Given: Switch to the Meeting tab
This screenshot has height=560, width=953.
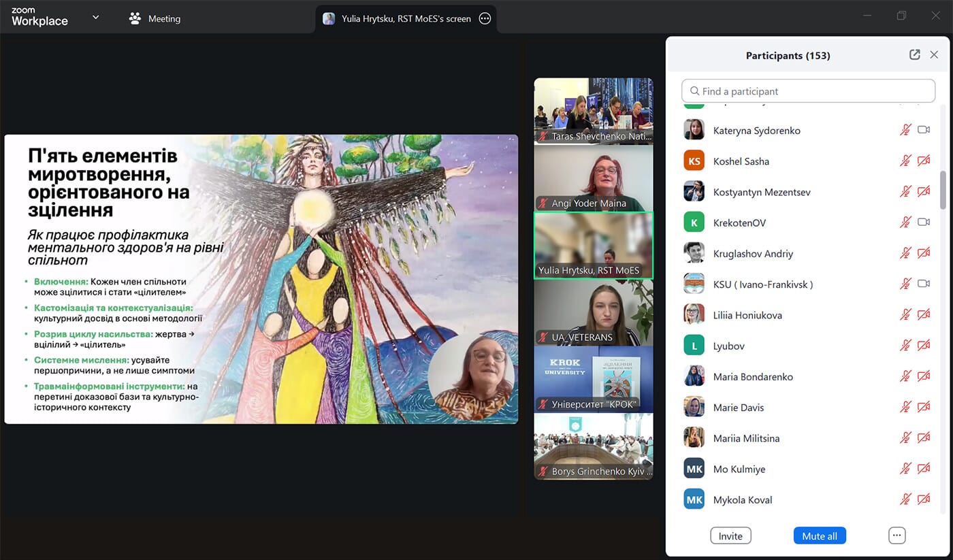Looking at the screenshot, I should click(155, 19).
